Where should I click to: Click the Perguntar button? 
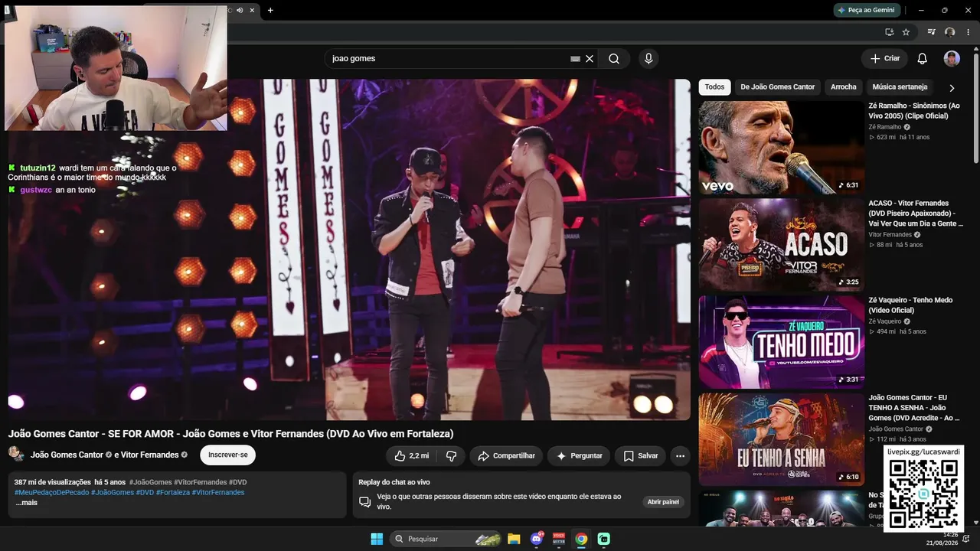pyautogui.click(x=579, y=456)
